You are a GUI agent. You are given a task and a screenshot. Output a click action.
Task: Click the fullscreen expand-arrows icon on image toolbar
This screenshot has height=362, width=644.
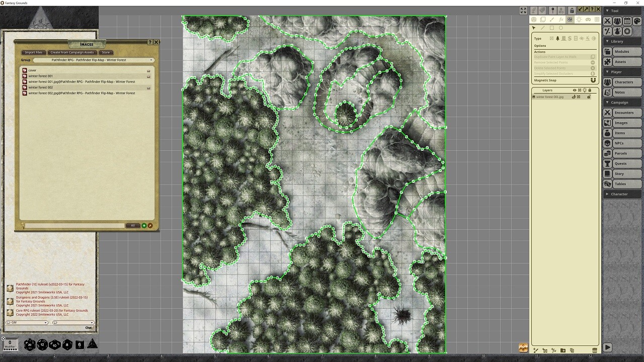[523, 11]
